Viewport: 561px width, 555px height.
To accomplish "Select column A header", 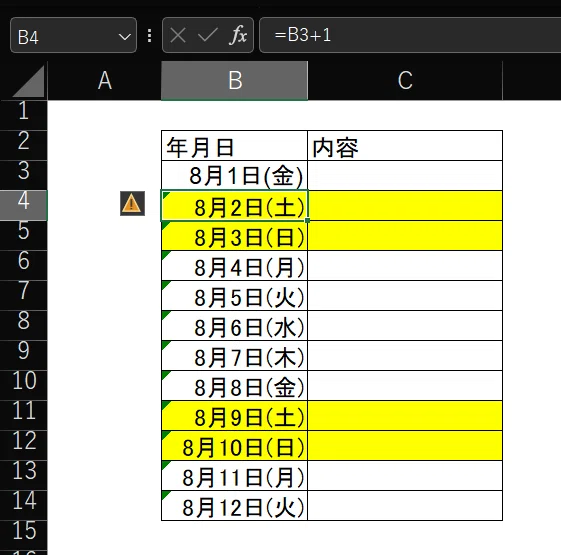I will [104, 81].
